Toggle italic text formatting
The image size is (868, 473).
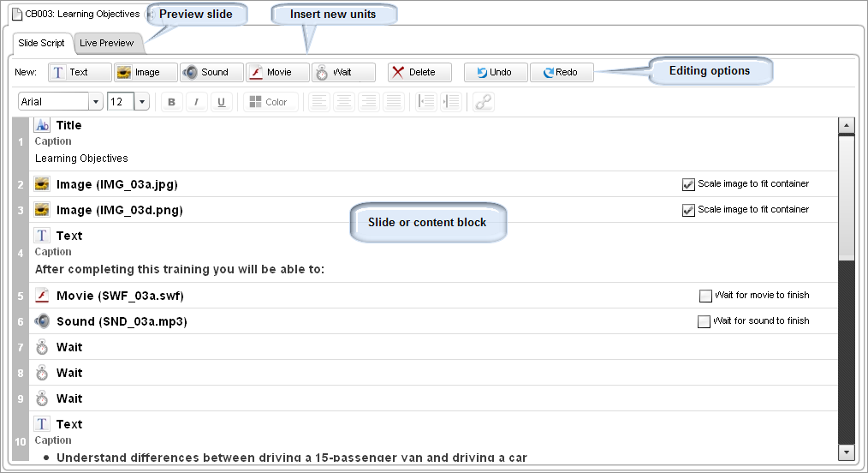[x=197, y=102]
